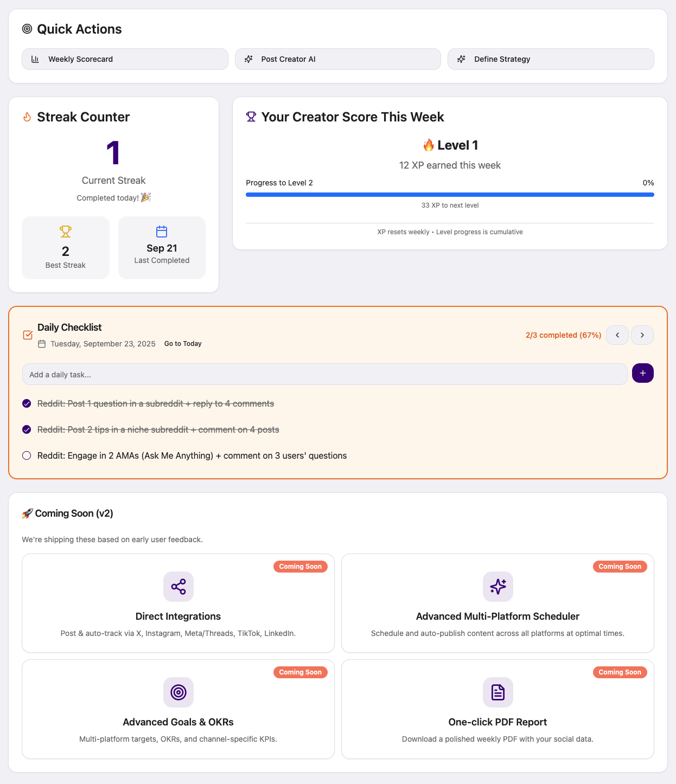Open the Define Strategy quick action

click(x=551, y=59)
